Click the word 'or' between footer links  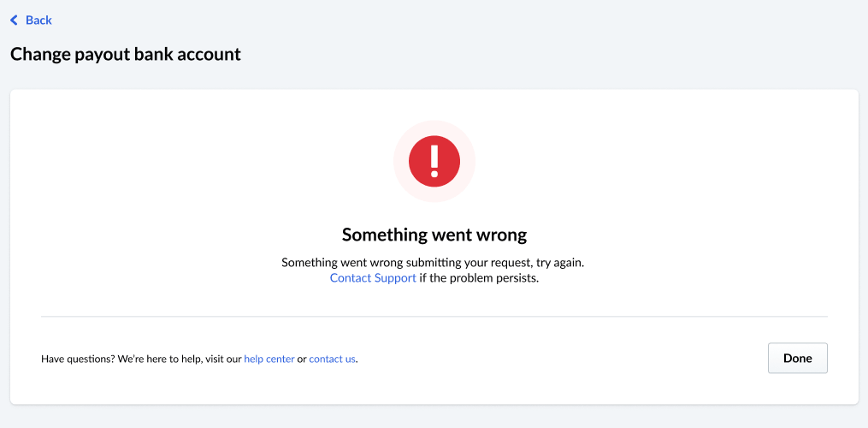pyautogui.click(x=302, y=359)
